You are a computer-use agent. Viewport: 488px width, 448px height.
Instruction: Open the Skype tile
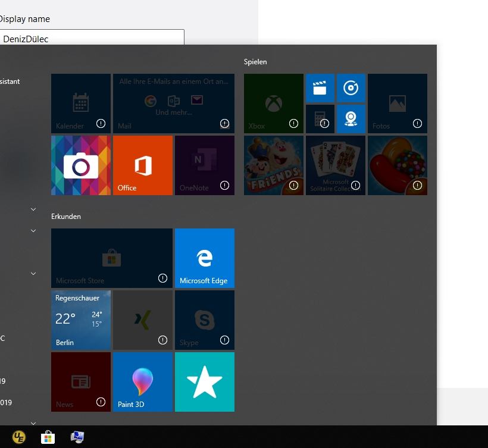click(205, 320)
